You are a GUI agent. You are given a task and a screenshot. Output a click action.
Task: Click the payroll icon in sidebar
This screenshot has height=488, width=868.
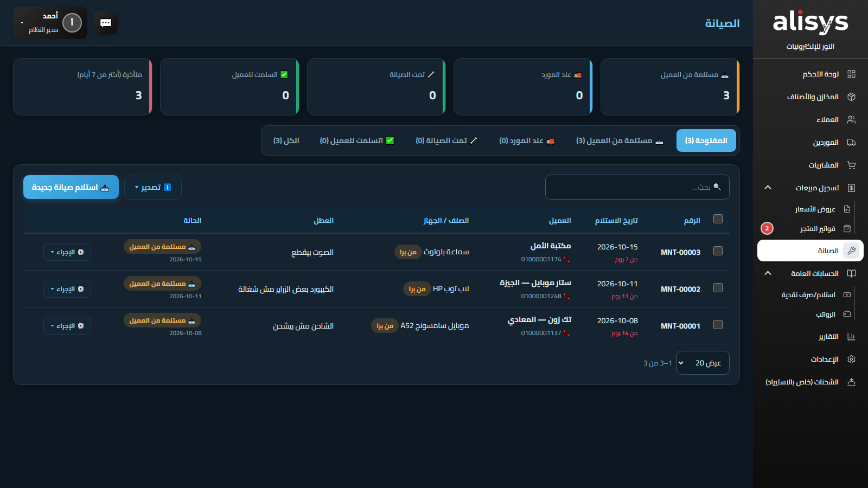[x=847, y=314]
